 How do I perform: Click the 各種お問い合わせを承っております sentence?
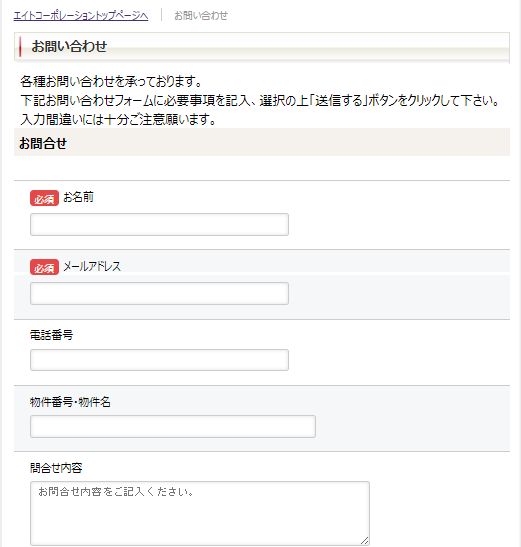click(x=111, y=81)
